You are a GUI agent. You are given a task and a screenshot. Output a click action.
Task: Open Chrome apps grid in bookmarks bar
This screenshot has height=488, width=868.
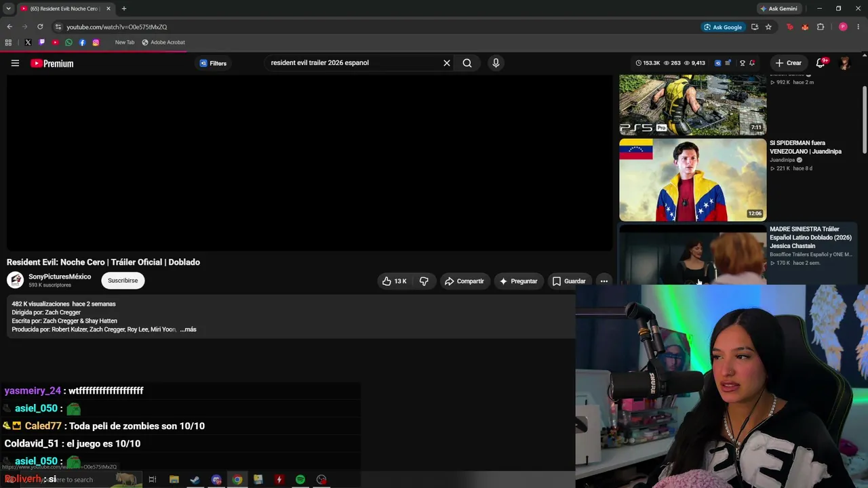[x=8, y=42]
